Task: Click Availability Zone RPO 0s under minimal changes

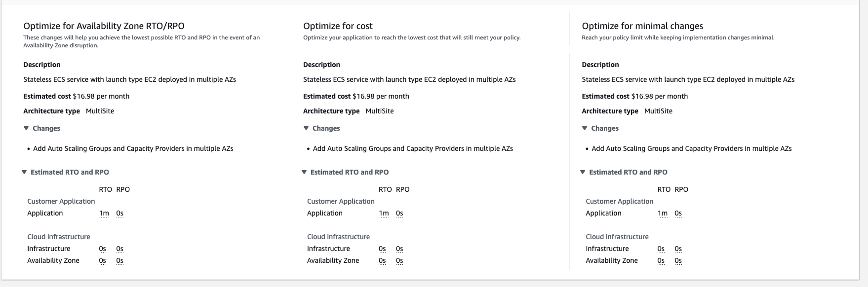Action: tap(678, 260)
